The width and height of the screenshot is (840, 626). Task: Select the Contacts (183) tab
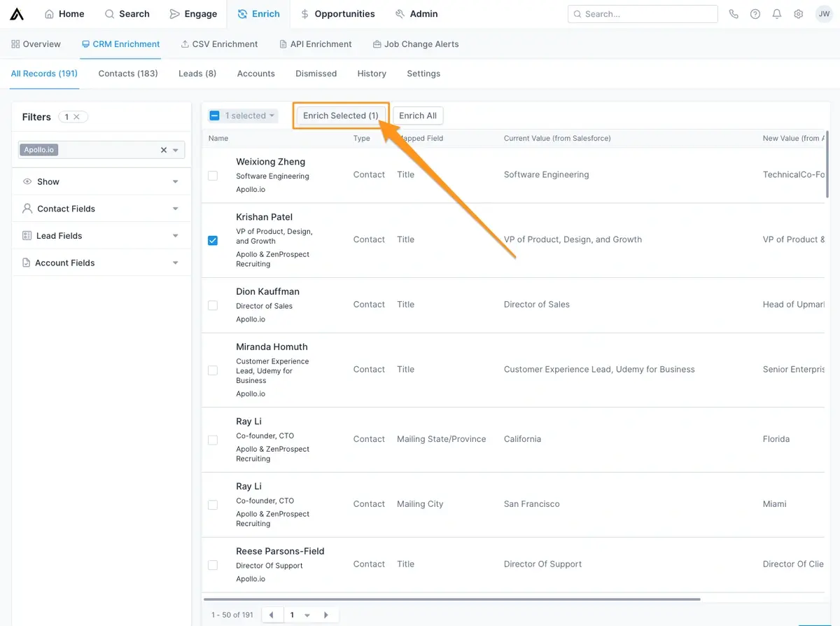click(x=128, y=74)
